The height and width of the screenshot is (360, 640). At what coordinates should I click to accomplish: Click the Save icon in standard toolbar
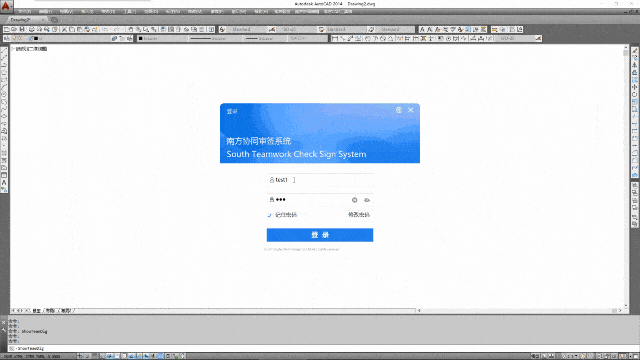coord(22,29)
